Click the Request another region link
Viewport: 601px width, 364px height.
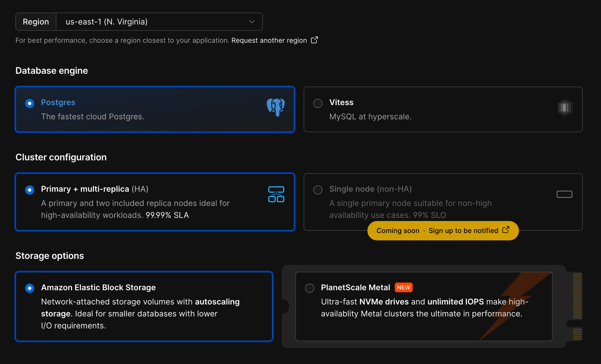(269, 40)
